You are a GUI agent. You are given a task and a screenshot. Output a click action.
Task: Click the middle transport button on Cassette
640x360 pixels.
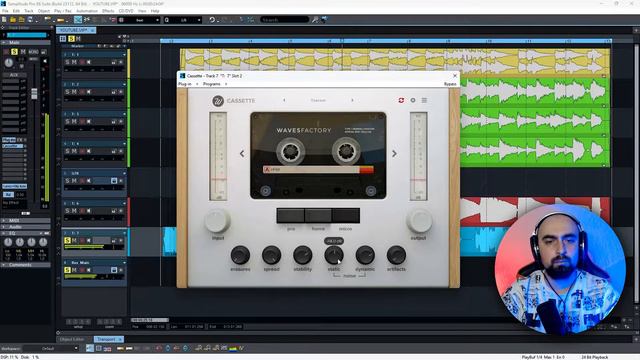(x=318, y=216)
